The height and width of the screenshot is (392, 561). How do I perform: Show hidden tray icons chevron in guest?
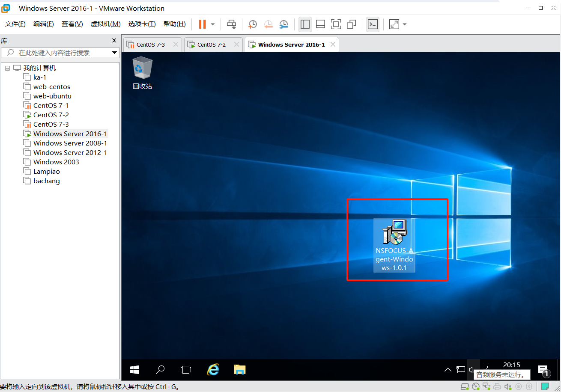coord(448,370)
